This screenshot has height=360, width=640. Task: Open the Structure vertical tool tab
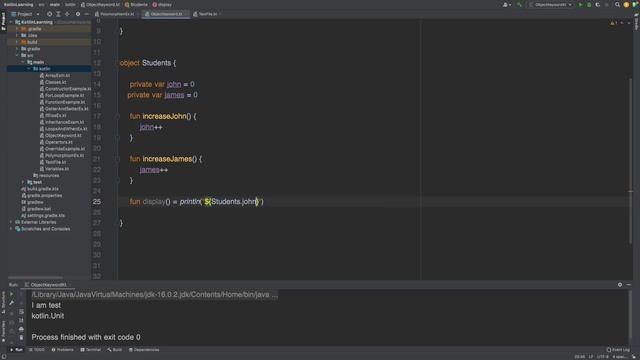[x=3, y=302]
